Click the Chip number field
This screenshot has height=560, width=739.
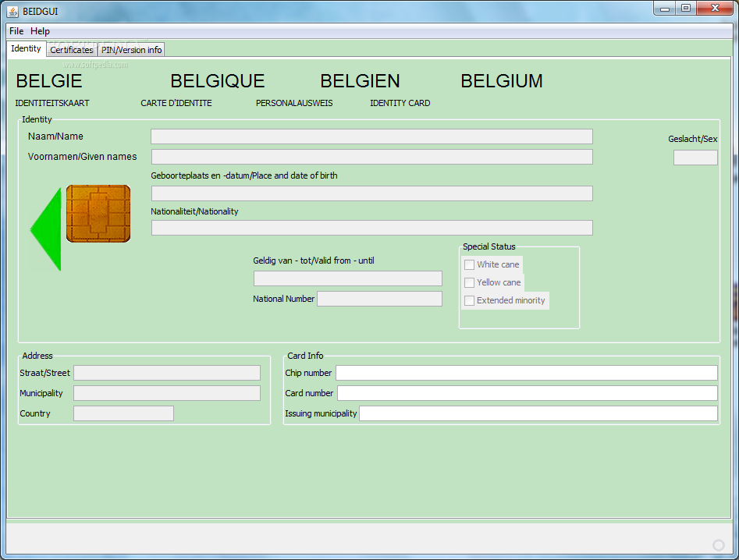527,373
